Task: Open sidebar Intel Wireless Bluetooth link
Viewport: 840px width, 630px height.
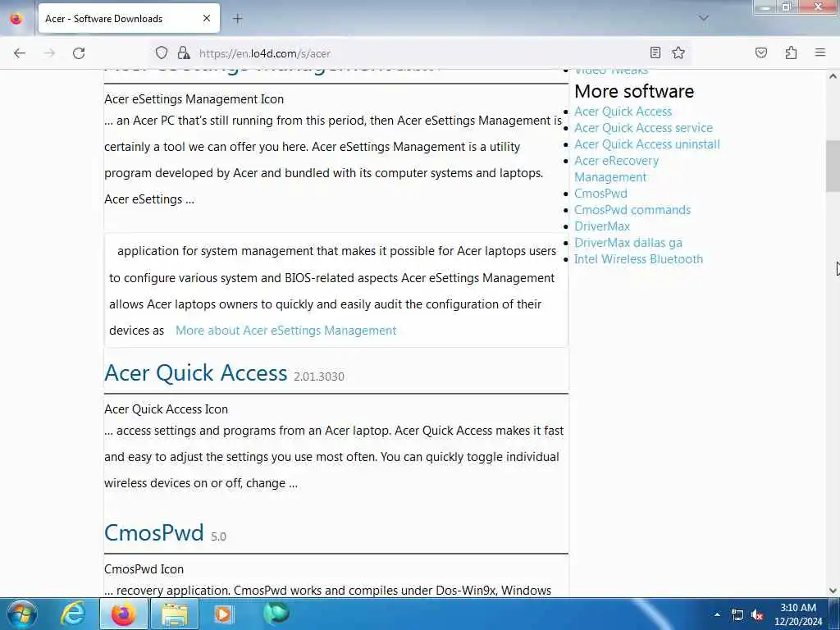Action: (638, 259)
